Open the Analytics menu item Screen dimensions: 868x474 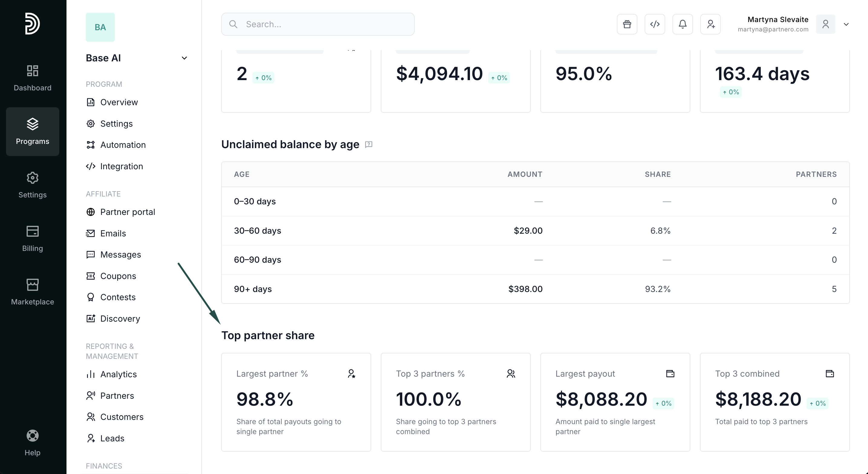point(118,374)
